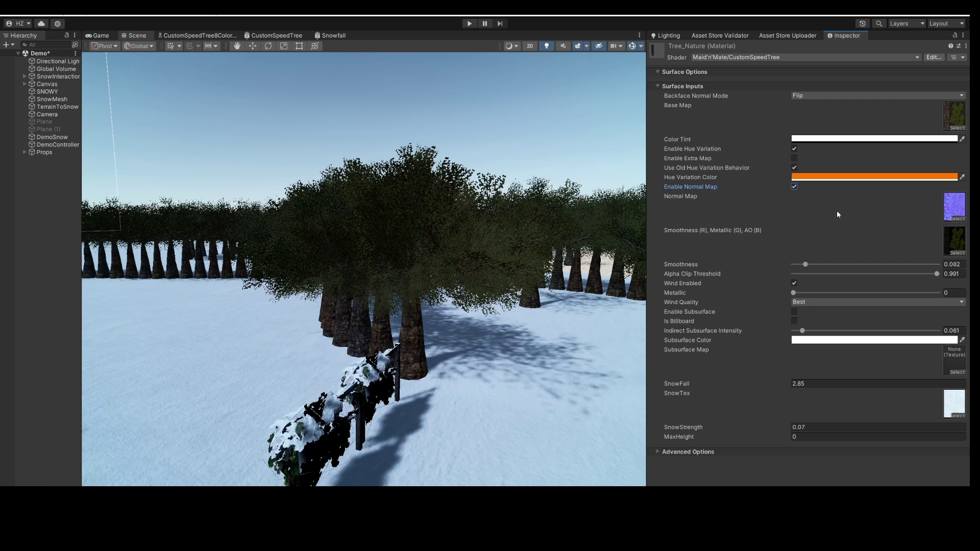This screenshot has width=980, height=551.
Task: Switch to the Lighting tab
Action: pyautogui.click(x=666, y=35)
